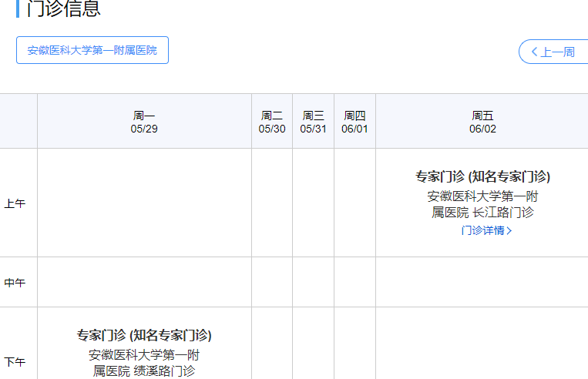
Task: Click Friday morning 专家门诊 title
Action: click(482, 176)
